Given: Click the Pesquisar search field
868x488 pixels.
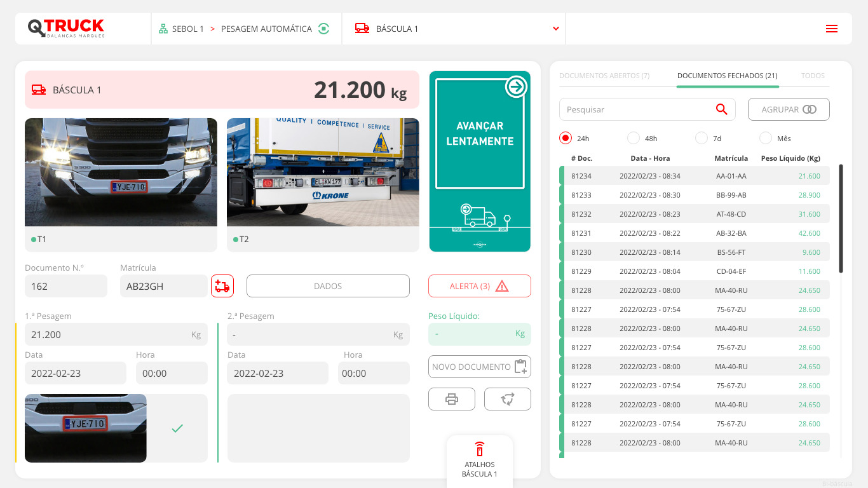Looking at the screenshot, I should click(x=635, y=109).
